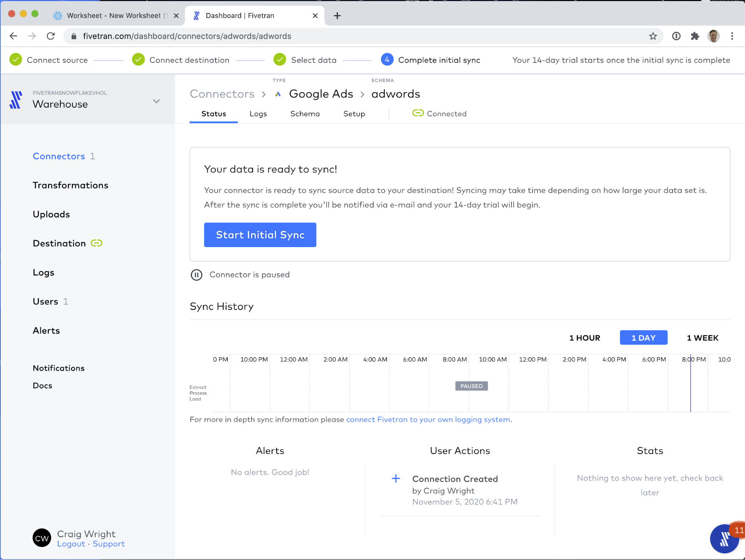Click the PAUSED marker in sync timeline
Screen dimensions: 745x560
[x=471, y=386]
